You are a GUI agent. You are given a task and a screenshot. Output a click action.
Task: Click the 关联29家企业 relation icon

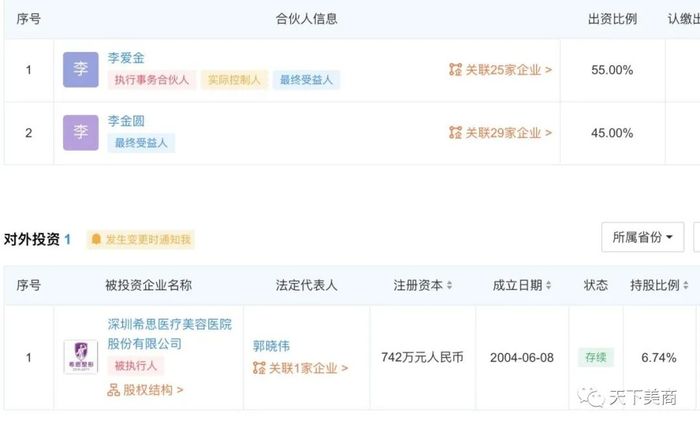tap(455, 133)
